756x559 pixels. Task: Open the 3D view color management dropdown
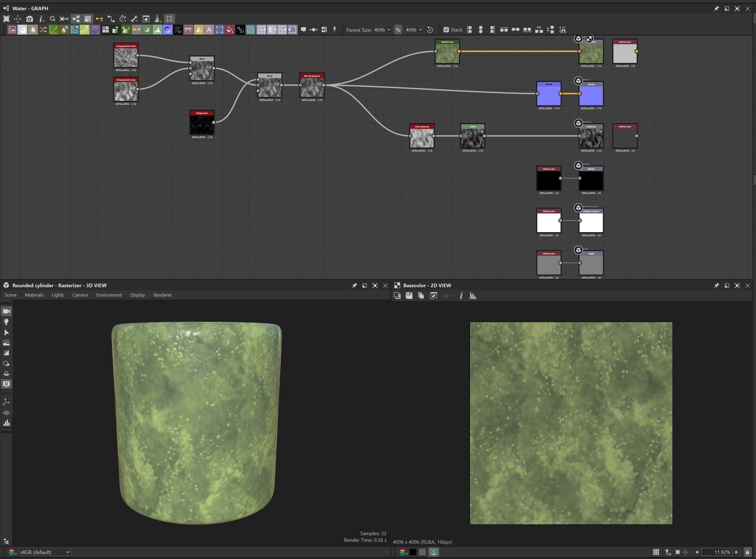click(x=12, y=552)
